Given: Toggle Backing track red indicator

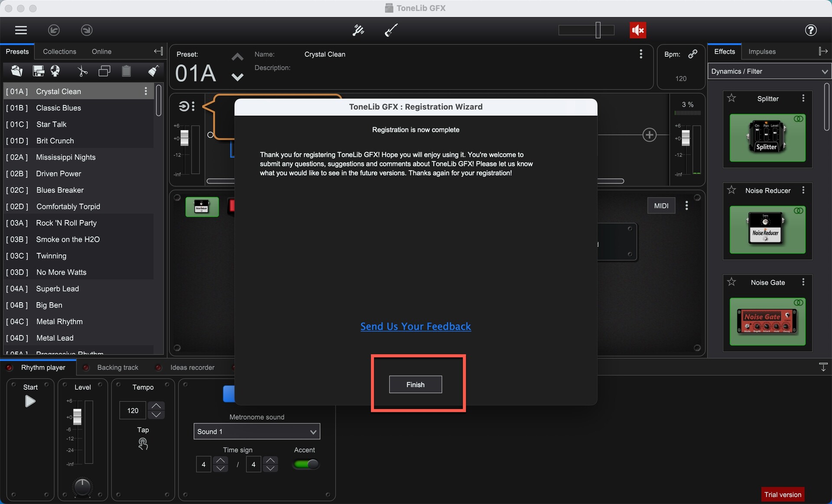Looking at the screenshot, I should click(x=86, y=367).
